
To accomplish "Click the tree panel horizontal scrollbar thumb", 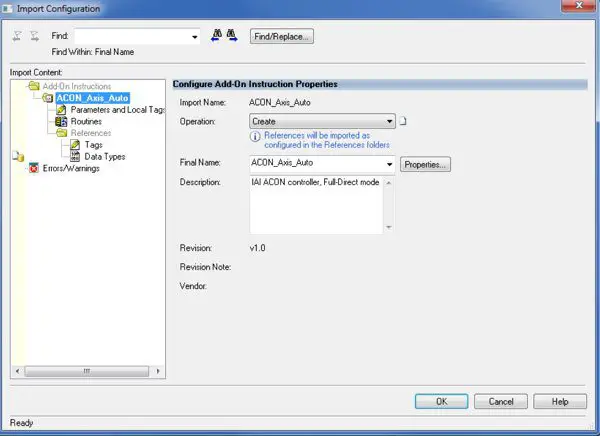I will pos(86,371).
